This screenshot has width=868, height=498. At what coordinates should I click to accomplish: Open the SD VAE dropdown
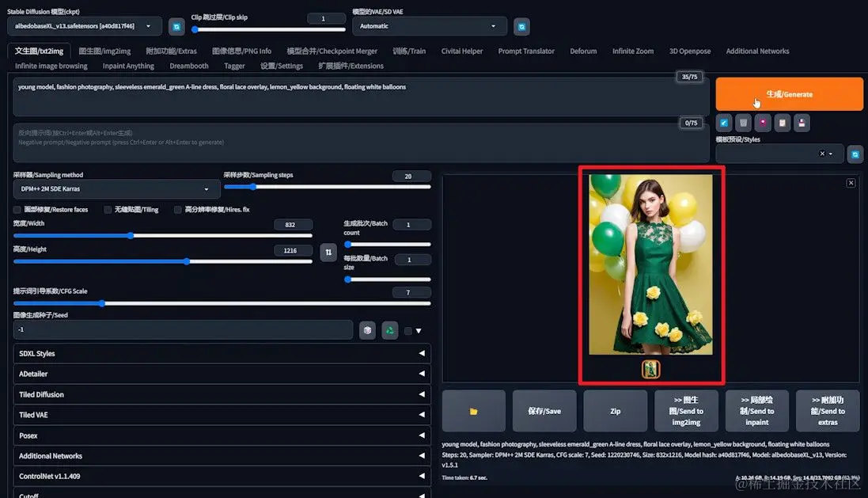pyautogui.click(x=430, y=26)
